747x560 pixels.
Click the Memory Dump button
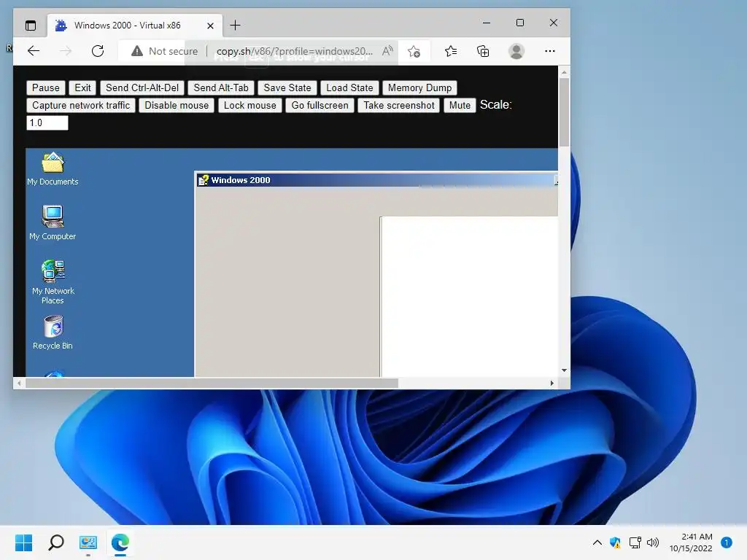pos(419,87)
